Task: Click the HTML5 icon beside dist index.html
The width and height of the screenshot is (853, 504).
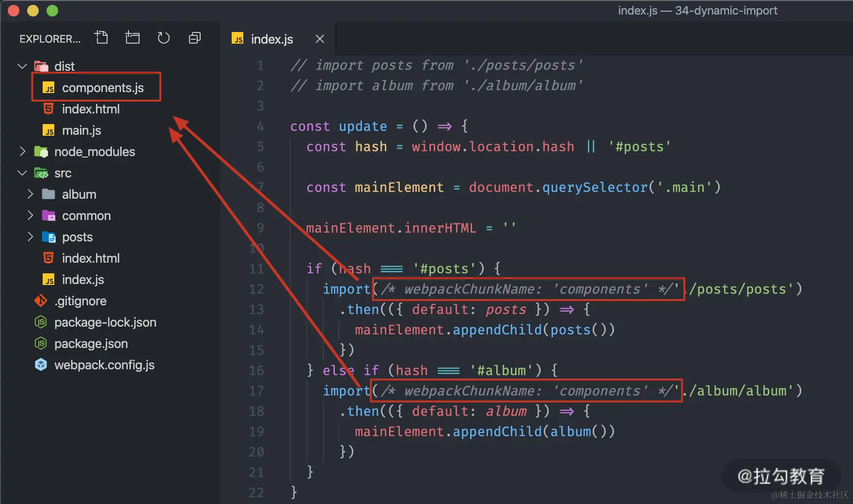Action: coord(48,109)
